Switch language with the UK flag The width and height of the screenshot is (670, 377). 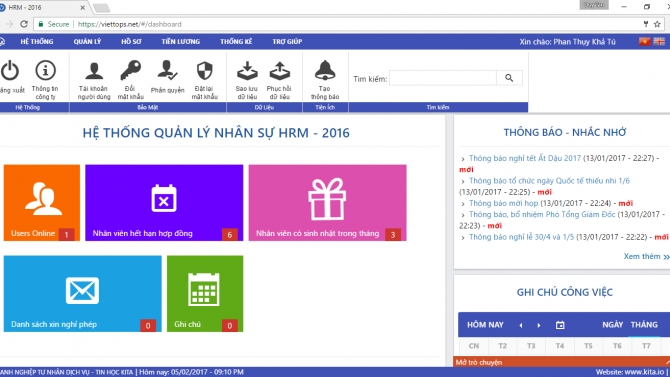(x=659, y=41)
